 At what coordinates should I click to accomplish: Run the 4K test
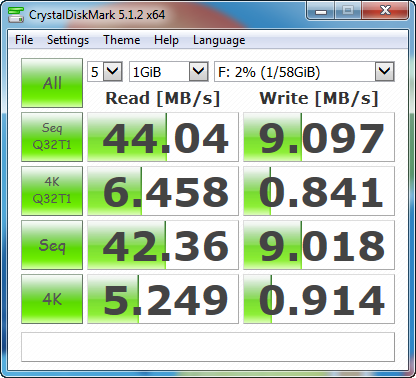point(52,299)
